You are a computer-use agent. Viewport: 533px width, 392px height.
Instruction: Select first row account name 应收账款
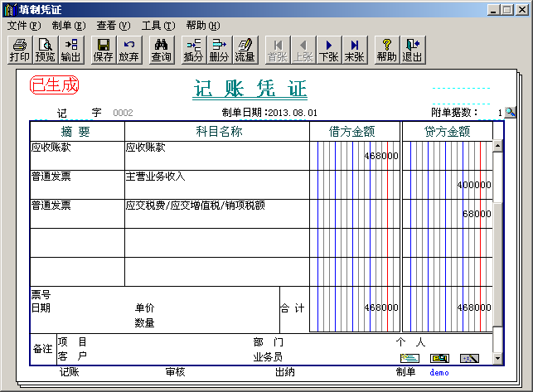click(x=217, y=156)
